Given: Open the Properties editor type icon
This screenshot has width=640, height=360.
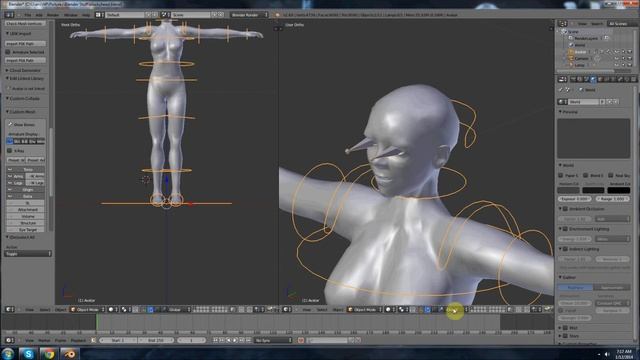Looking at the screenshot, I should pyautogui.click(x=562, y=79).
